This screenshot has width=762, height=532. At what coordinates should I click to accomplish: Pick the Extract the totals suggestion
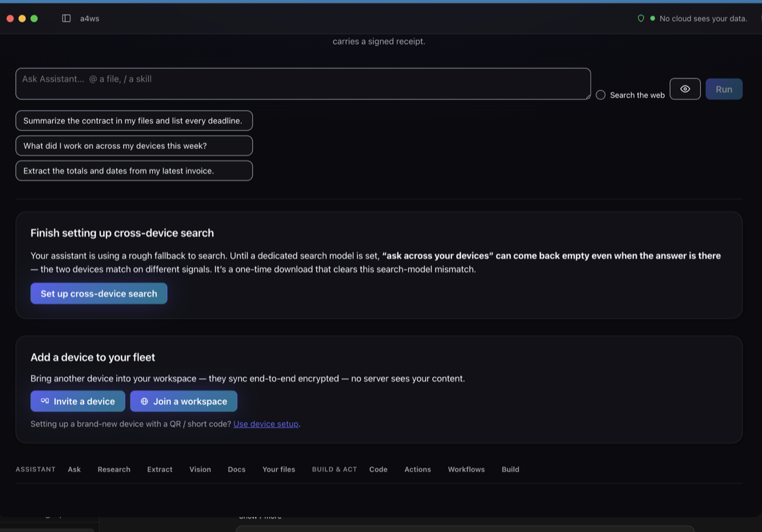pyautogui.click(x=134, y=171)
